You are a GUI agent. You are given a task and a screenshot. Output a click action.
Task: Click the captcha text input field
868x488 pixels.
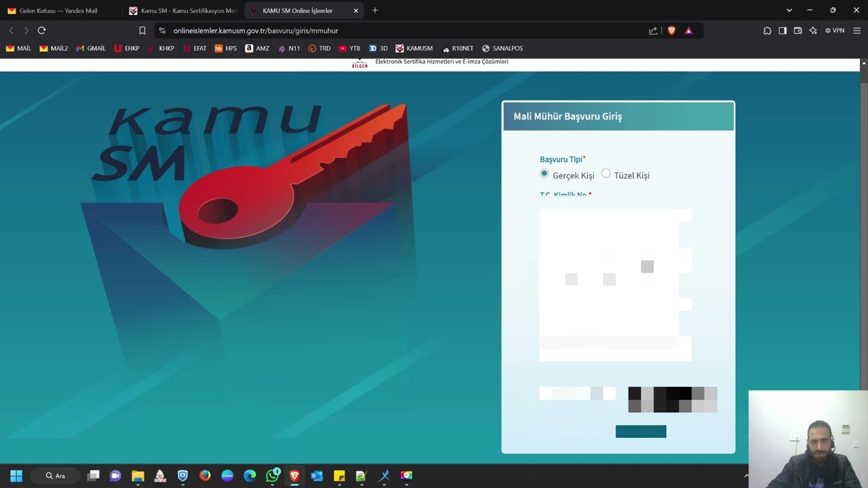[577, 393]
